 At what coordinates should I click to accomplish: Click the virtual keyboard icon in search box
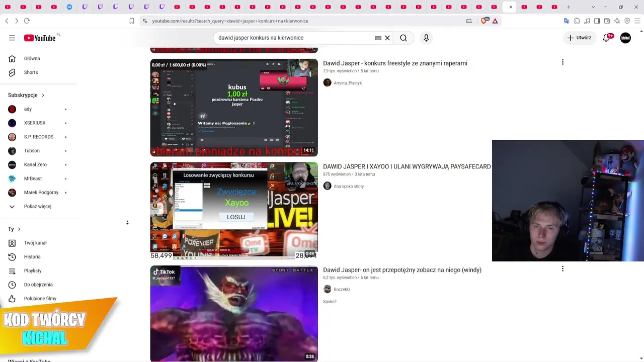tap(378, 38)
